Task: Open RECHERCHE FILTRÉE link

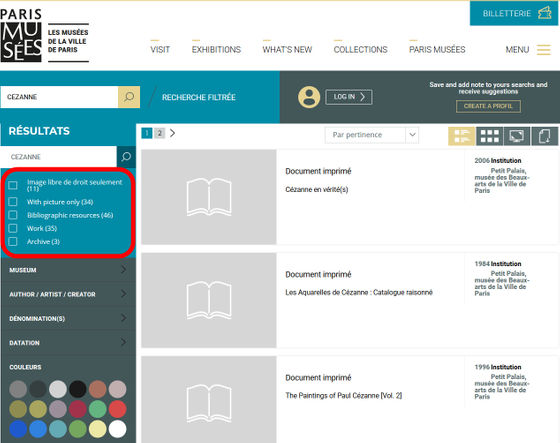Action: (199, 97)
